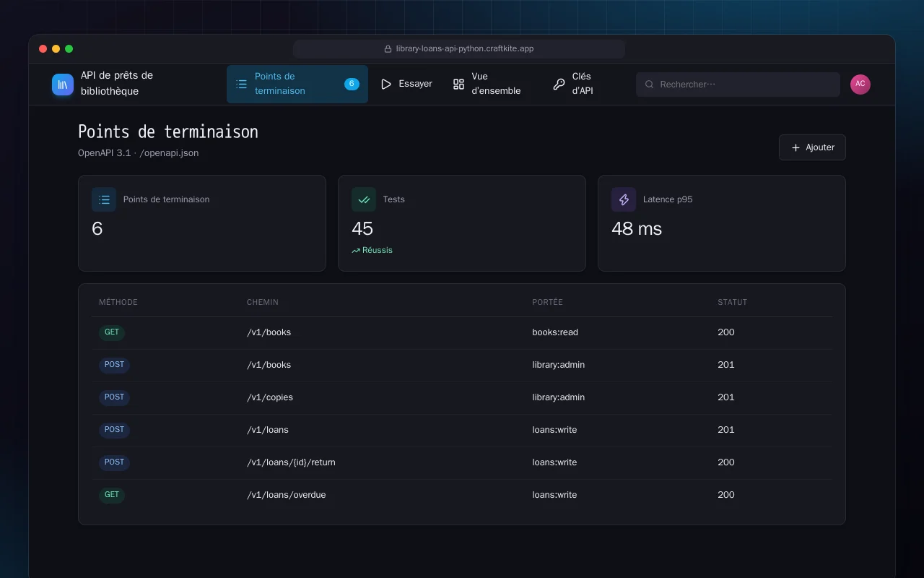
Task: Open the Essayer tab
Action: point(406,85)
